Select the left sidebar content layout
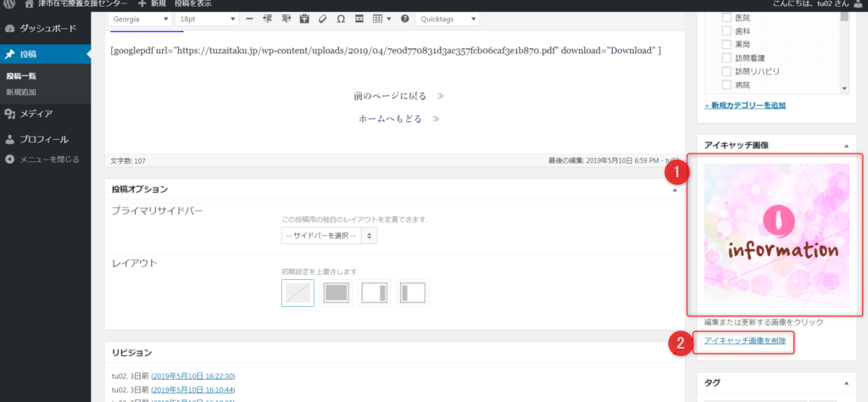 click(x=413, y=293)
